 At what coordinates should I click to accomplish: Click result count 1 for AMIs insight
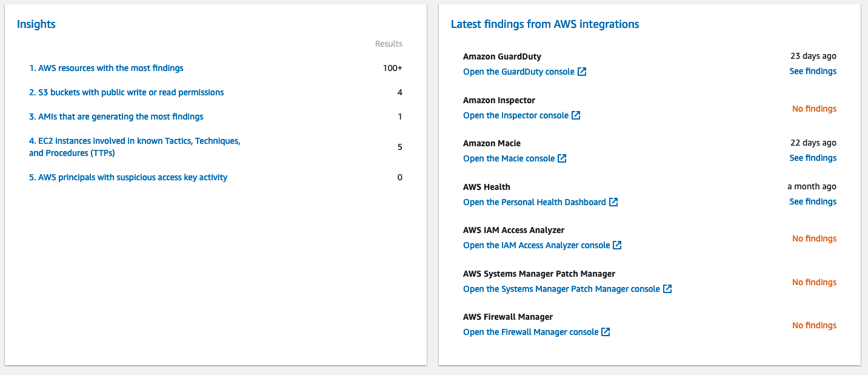399,117
